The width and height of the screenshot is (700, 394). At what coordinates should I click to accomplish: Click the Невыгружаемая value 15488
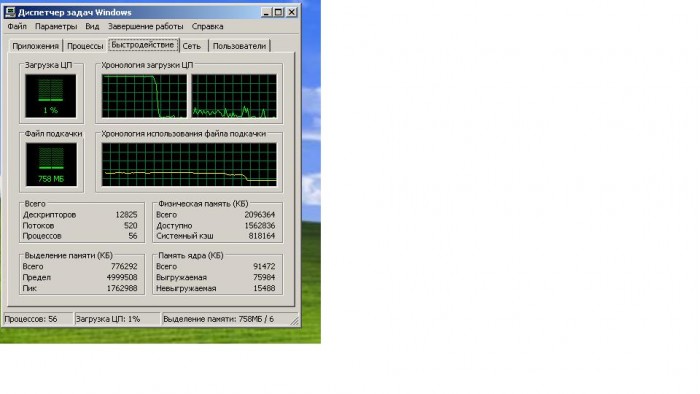pyautogui.click(x=264, y=288)
